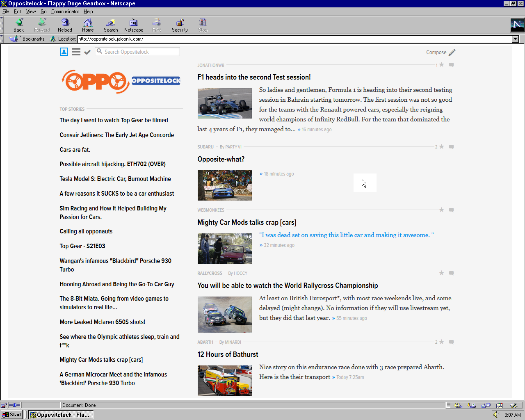This screenshot has height=420, width=525.
Task: Switch to Oppositelock taskbar window button
Action: [x=61, y=415]
